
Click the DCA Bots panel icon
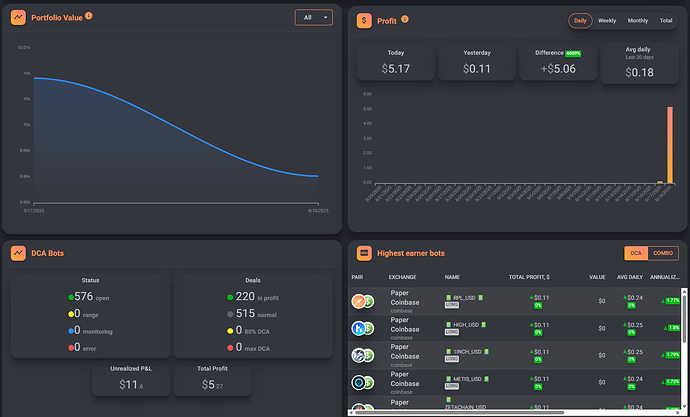(x=18, y=253)
